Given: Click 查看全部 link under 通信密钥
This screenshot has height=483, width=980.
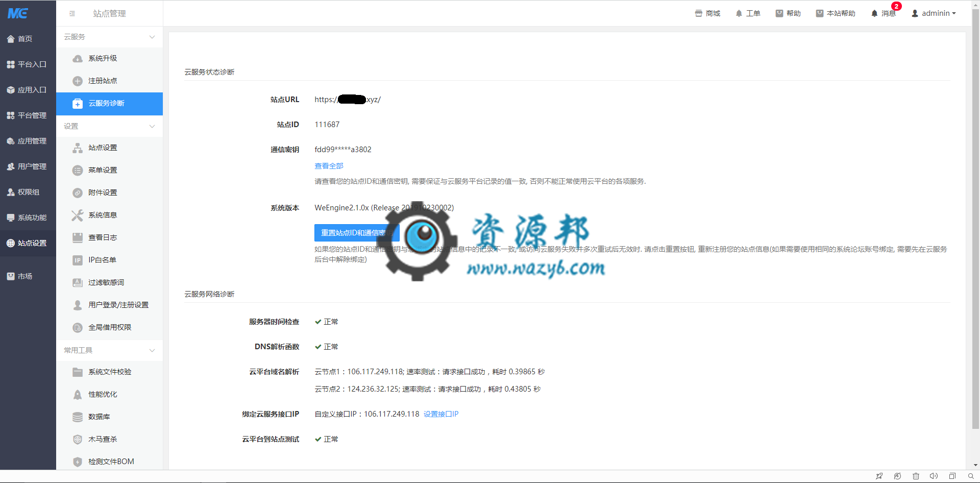Looking at the screenshot, I should tap(329, 166).
